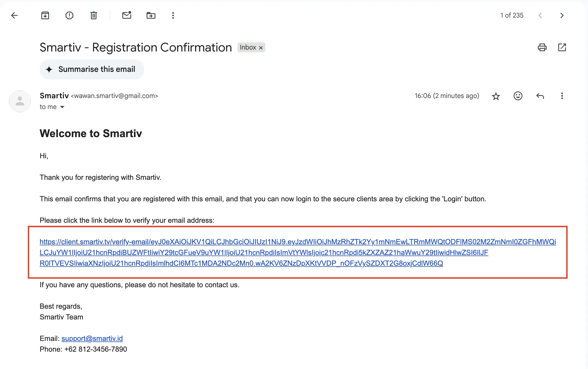
Task: Expand recipient details next to 'to me'
Action: click(x=62, y=107)
